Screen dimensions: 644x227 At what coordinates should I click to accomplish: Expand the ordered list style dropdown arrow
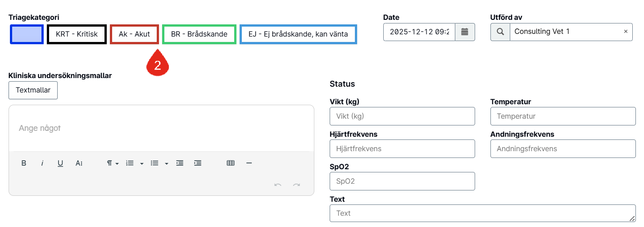click(141, 163)
